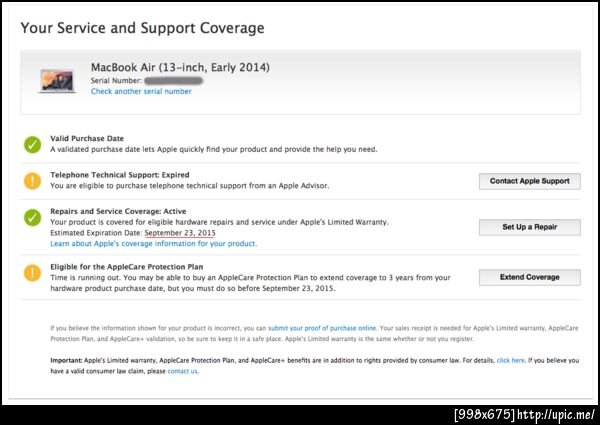Open 'Check another serial number' link
The image size is (600, 425).
point(141,91)
